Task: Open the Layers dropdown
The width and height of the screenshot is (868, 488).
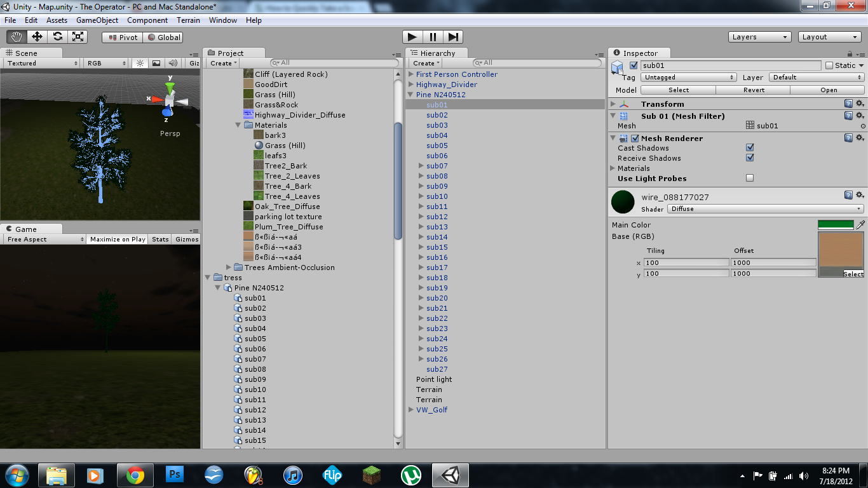Action: (760, 37)
